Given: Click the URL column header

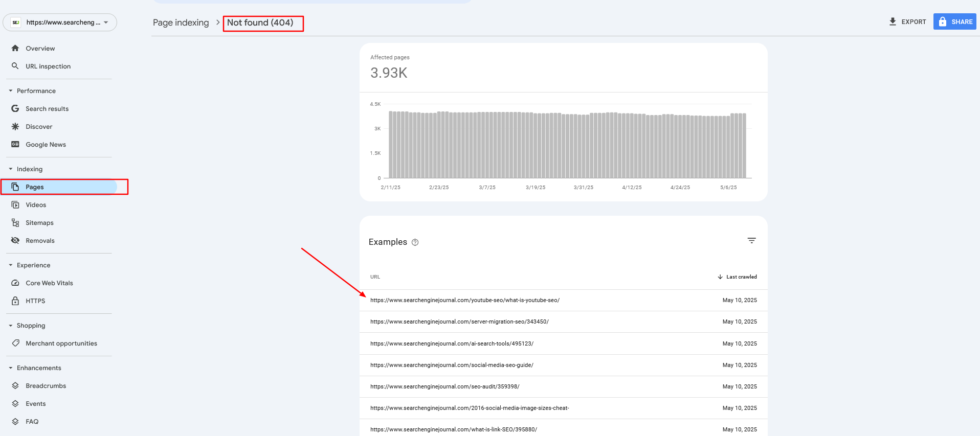Looking at the screenshot, I should pyautogui.click(x=375, y=277).
